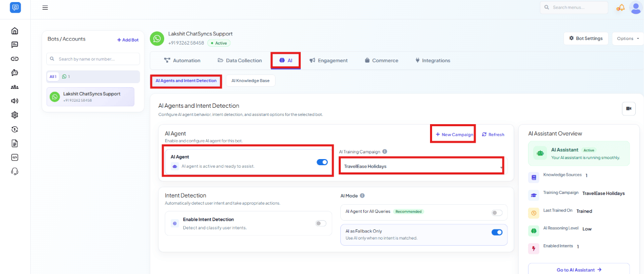Click the Training Campaign graduation cap icon
The image size is (644, 274).
coord(534,195)
